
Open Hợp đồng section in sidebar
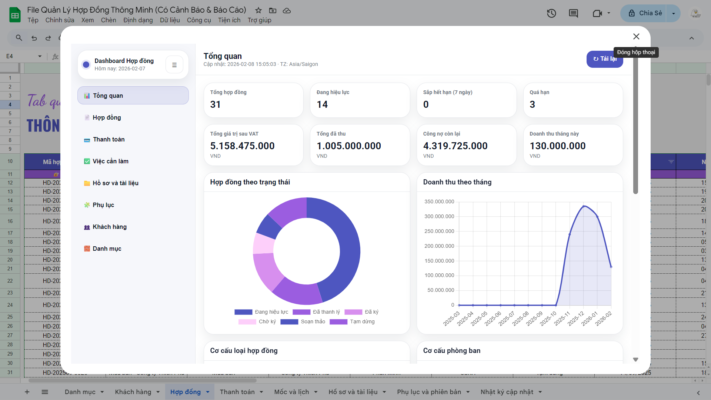coord(107,118)
